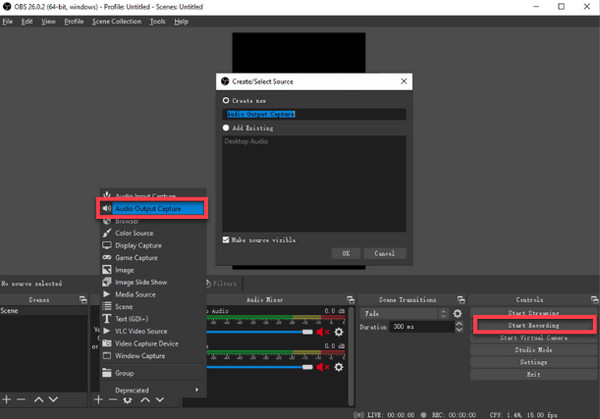
Task: Move scene down arrow
Action: [x=54, y=399]
